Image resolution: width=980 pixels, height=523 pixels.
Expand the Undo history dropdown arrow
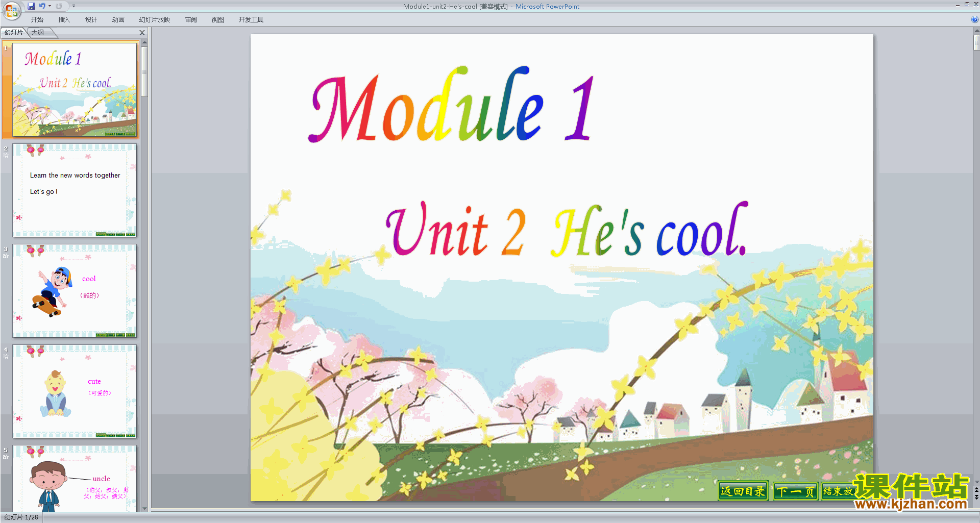click(x=50, y=6)
